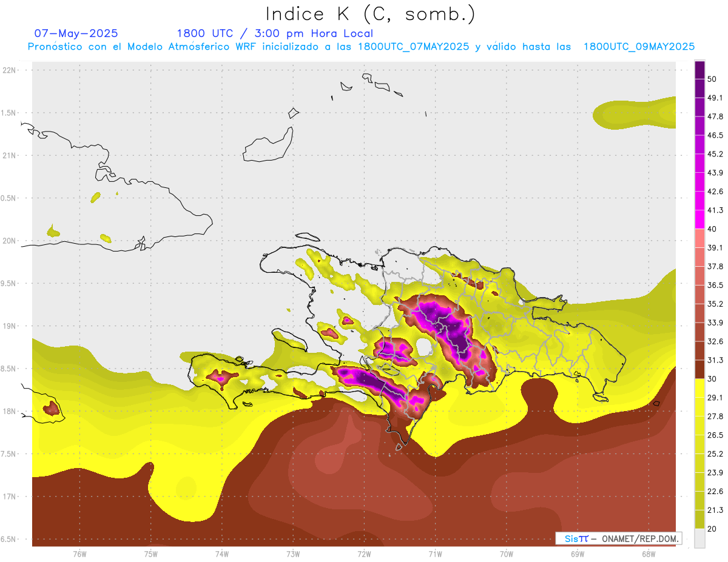Image resolution: width=728 pixels, height=562 pixels.
Task: Click the colorbar value 40
Action: pos(712,229)
